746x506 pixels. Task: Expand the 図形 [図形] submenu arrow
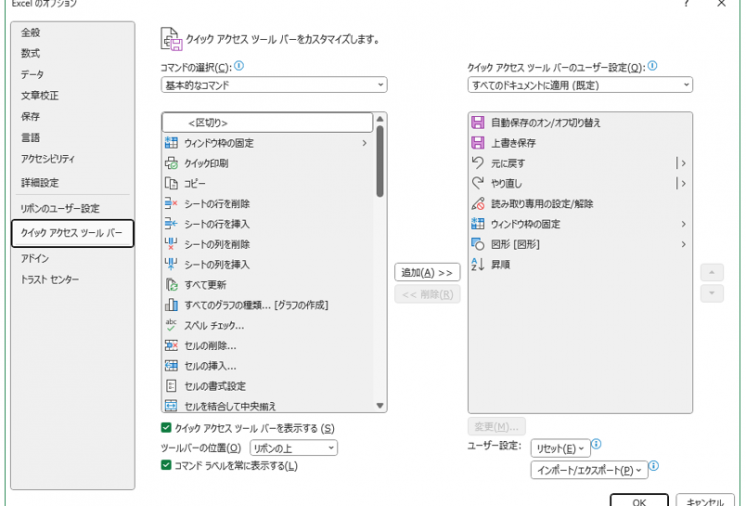[683, 244]
